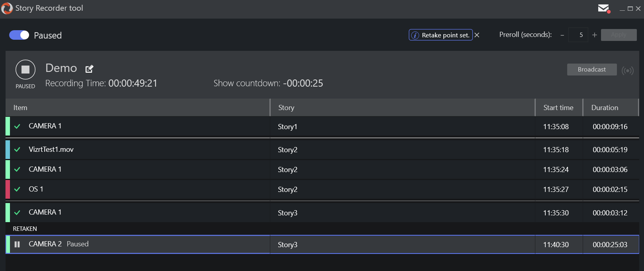This screenshot has width=644, height=271.
Task: Click the Retake point info icon
Action: (415, 35)
